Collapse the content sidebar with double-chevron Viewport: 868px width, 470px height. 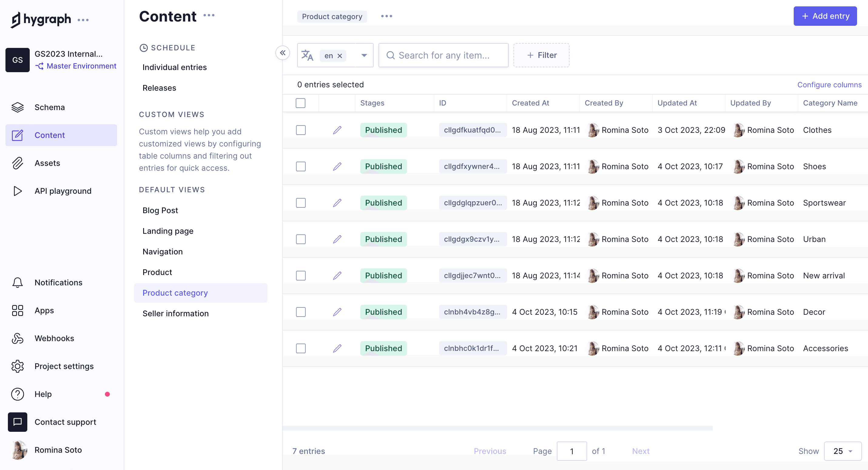pos(282,52)
